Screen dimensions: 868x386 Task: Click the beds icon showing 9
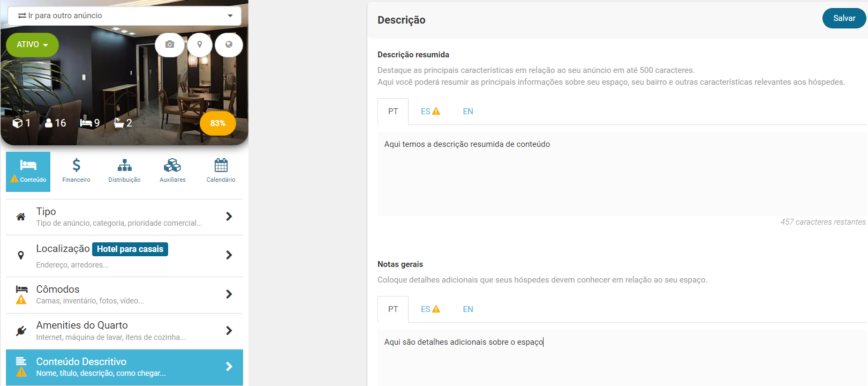pos(86,123)
